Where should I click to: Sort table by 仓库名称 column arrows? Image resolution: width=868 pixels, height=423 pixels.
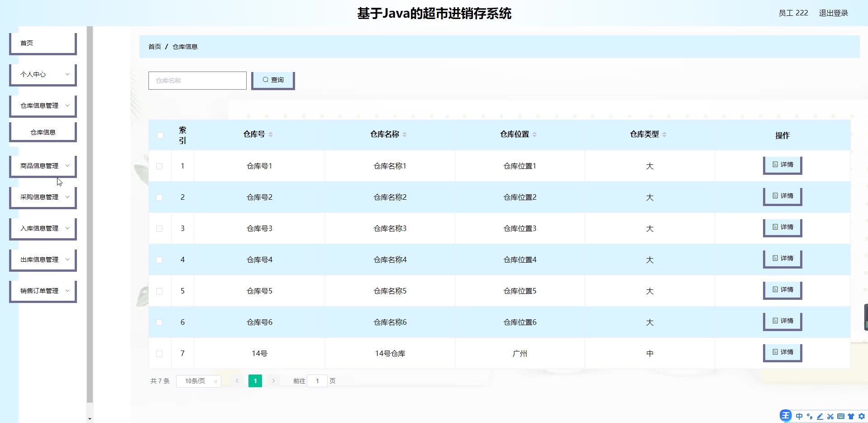(x=404, y=135)
